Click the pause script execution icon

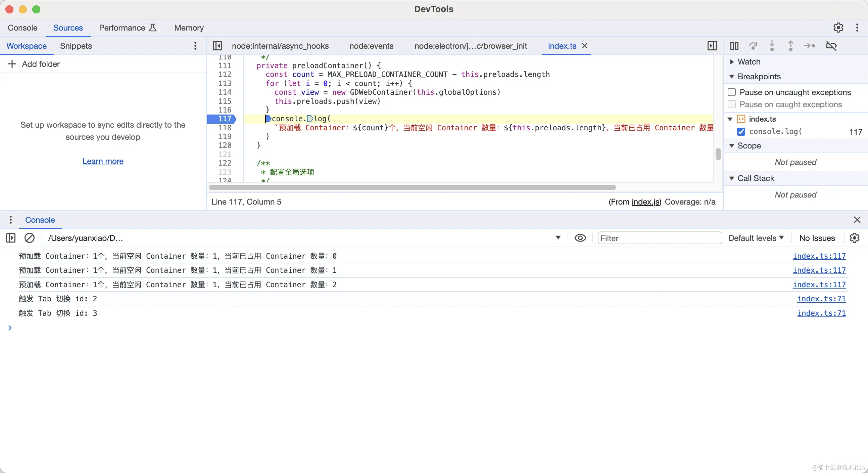coord(734,46)
